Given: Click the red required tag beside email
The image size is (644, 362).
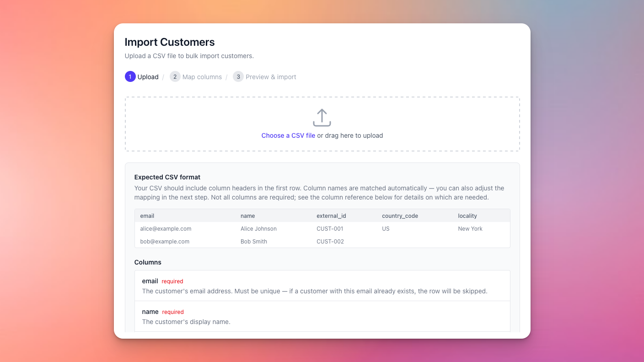Looking at the screenshot, I should click(x=172, y=281).
